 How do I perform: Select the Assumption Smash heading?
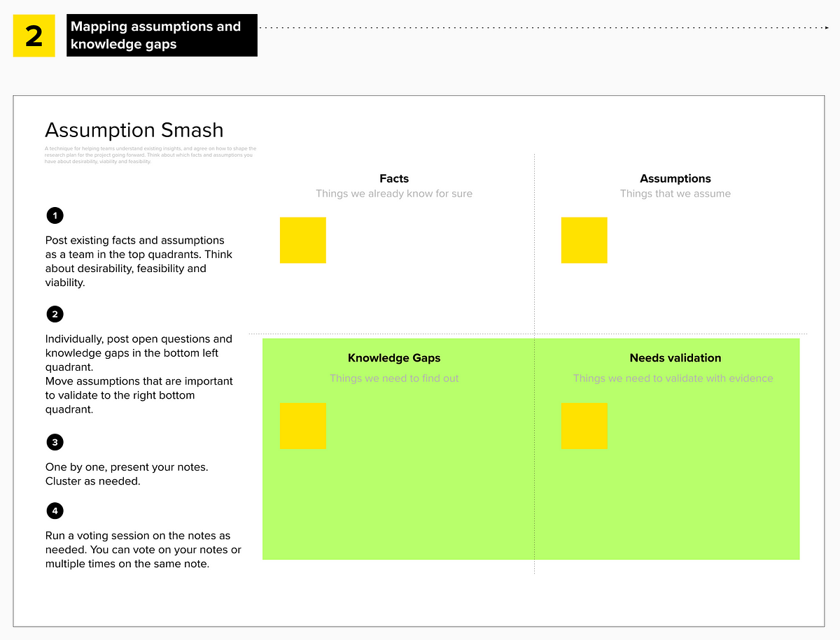click(134, 130)
